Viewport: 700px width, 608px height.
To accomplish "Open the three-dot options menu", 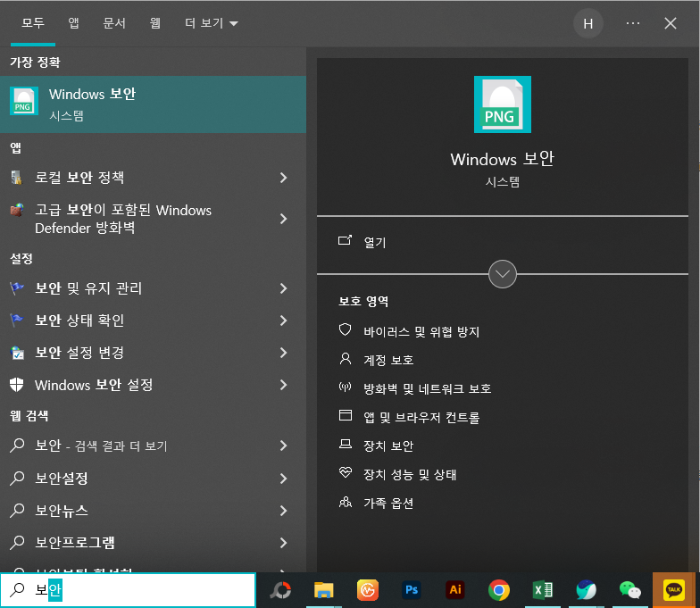I will tap(632, 23).
